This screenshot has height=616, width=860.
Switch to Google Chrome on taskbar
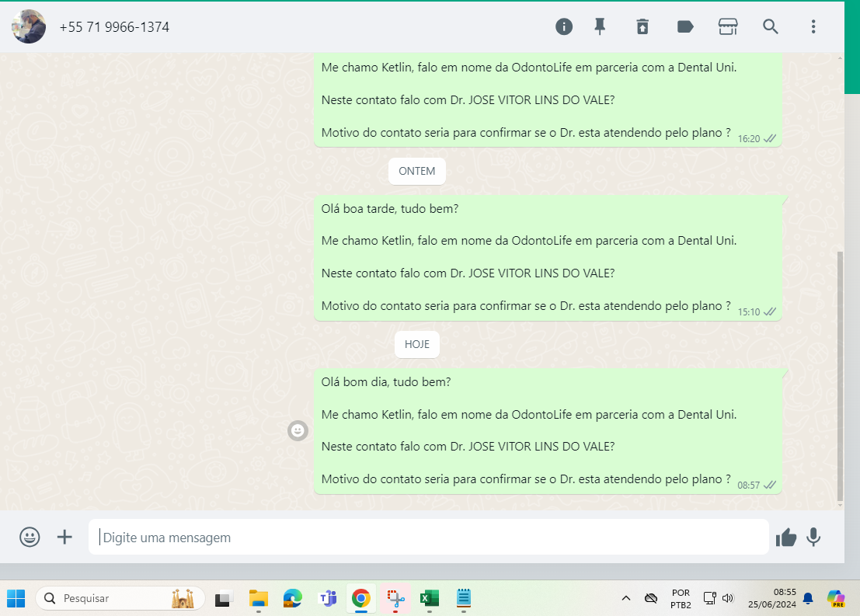click(361, 598)
